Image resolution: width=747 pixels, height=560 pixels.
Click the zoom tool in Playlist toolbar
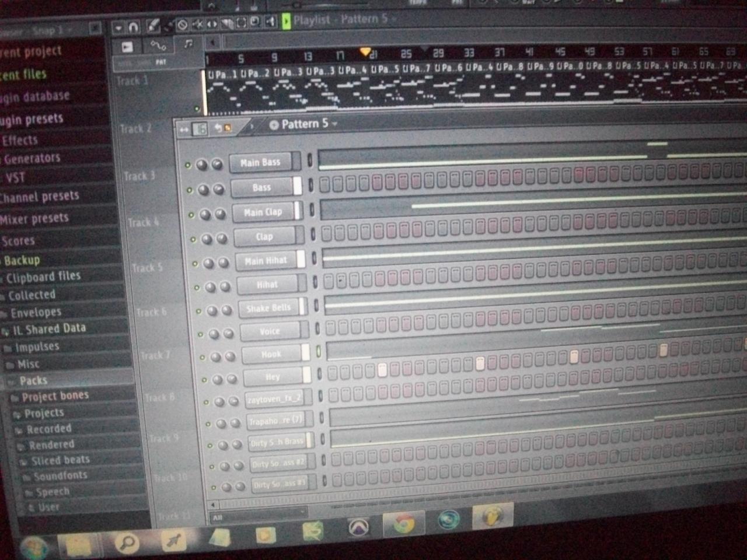coord(256,22)
